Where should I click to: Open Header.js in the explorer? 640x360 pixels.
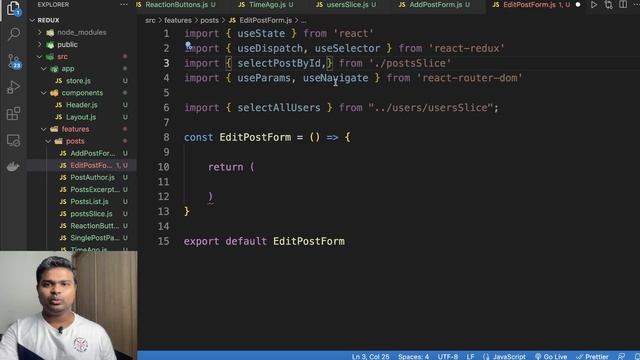(x=82, y=105)
